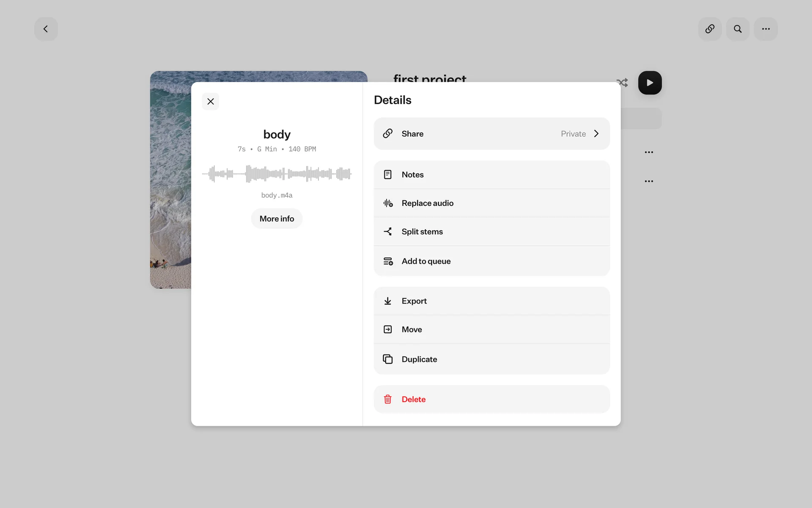Click the Add to queue icon
The width and height of the screenshot is (812, 508).
coord(388,261)
